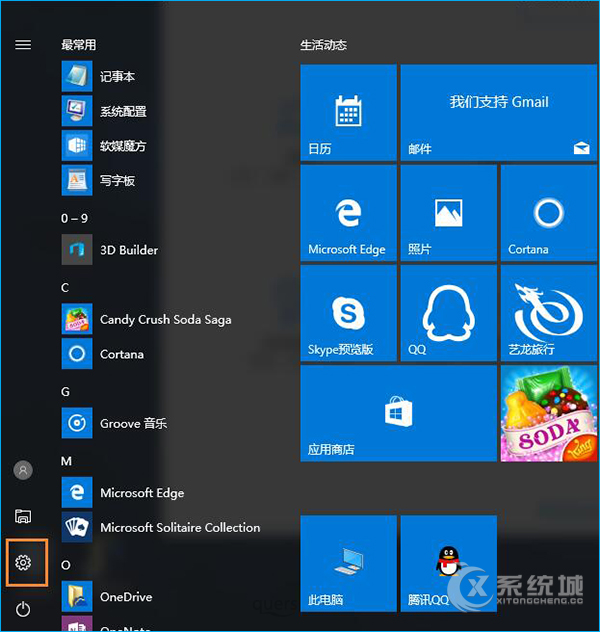Click the user account avatar icon
Image resolution: width=600 pixels, height=632 pixels.
point(23,470)
